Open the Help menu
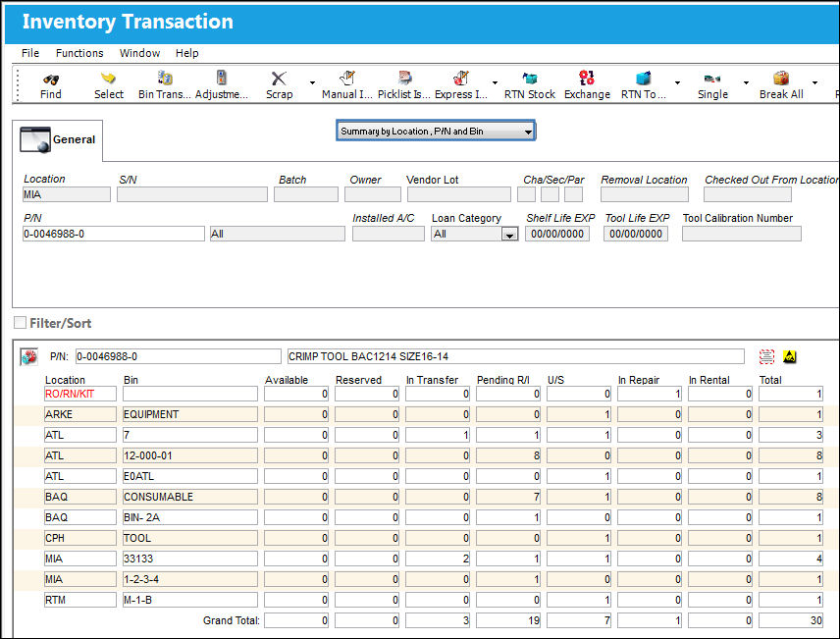The image size is (840, 639). click(187, 53)
